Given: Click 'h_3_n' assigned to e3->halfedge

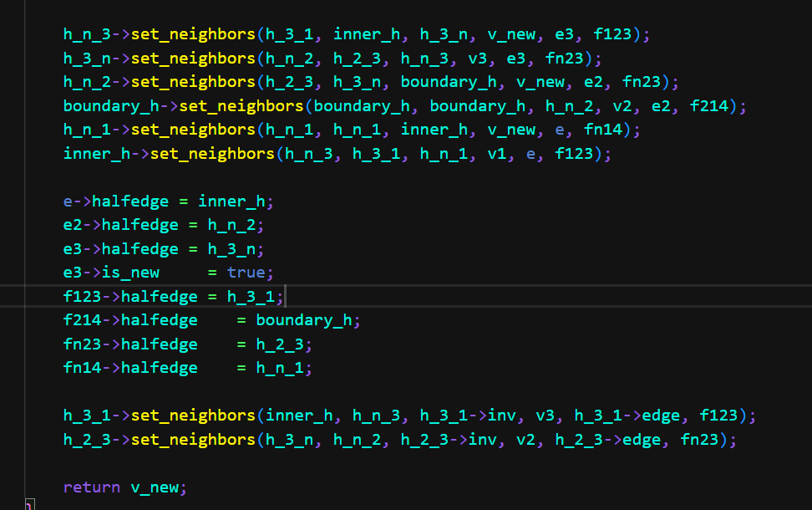Looking at the screenshot, I should pos(251,249).
